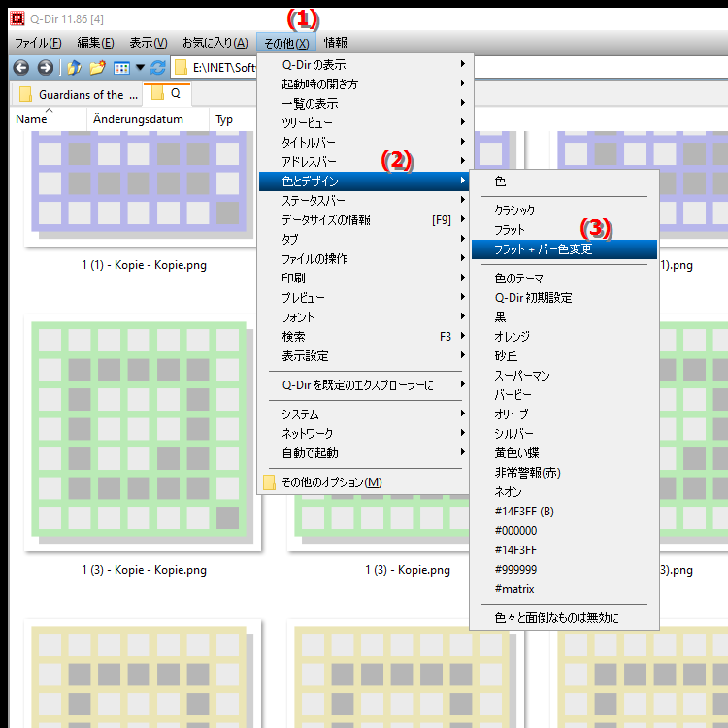
Task: Click その他のオプション(M) folder icon
Action: 269,482
